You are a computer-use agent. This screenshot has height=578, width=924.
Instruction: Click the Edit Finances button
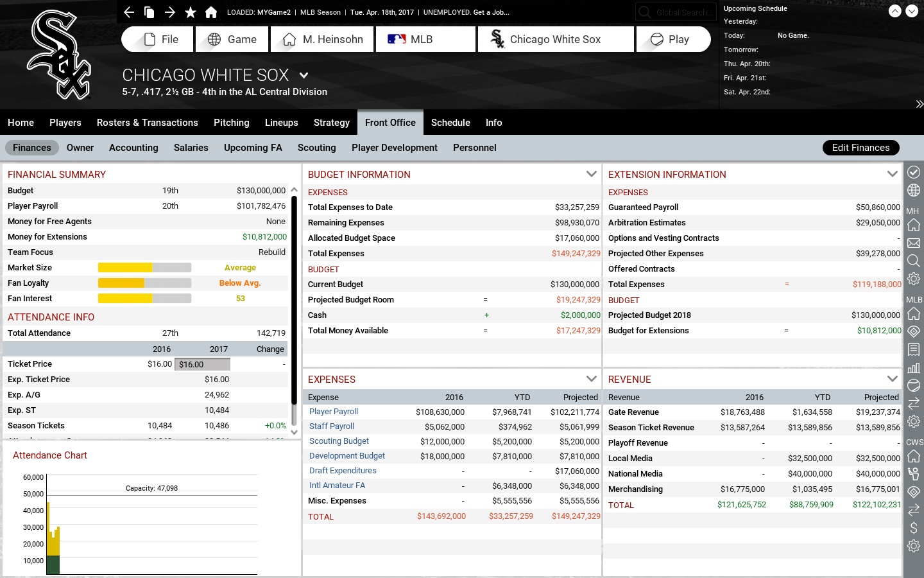860,148
